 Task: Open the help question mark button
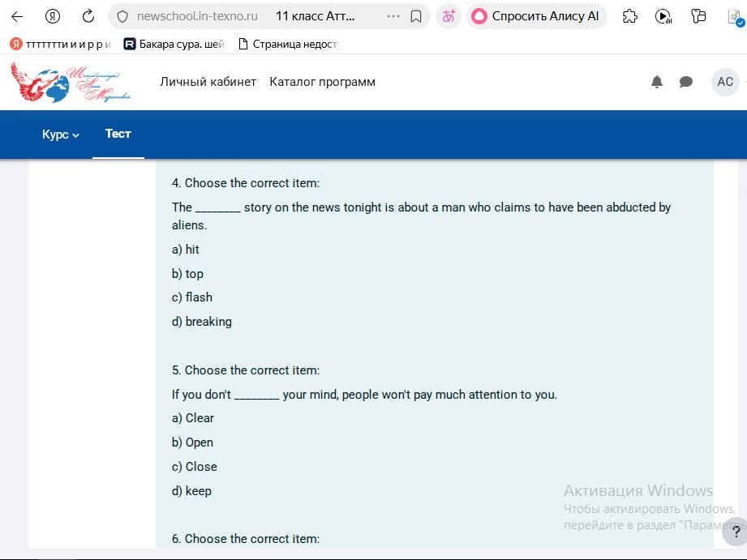736,532
